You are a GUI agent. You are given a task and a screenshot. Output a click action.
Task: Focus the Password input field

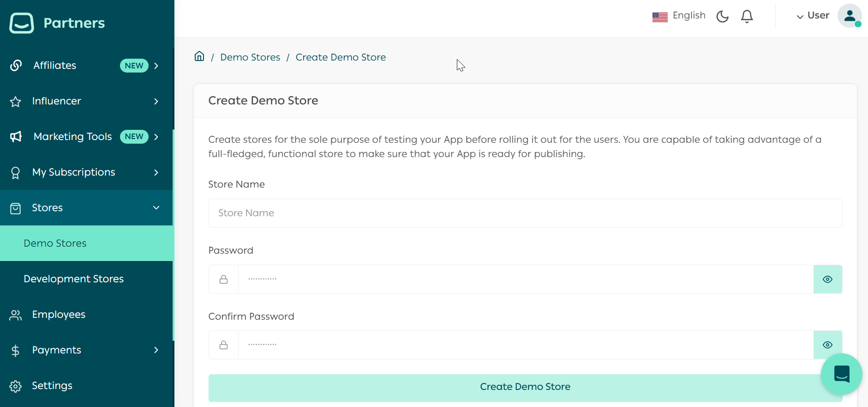click(526, 279)
